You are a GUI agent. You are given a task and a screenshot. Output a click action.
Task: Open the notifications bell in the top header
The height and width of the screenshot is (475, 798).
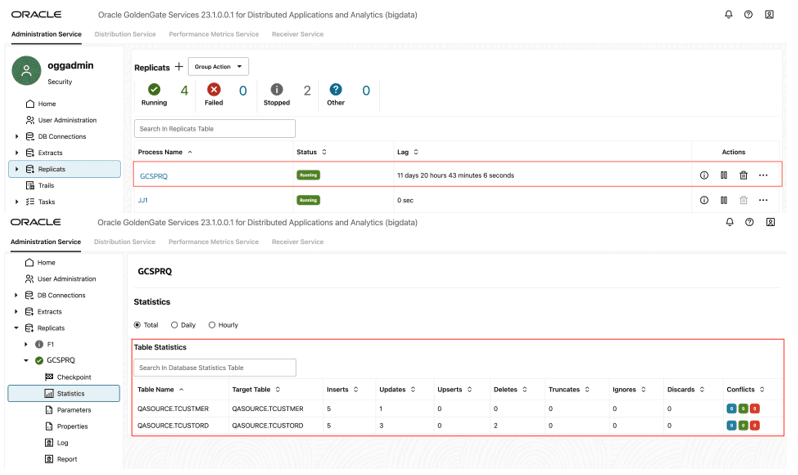729,14
